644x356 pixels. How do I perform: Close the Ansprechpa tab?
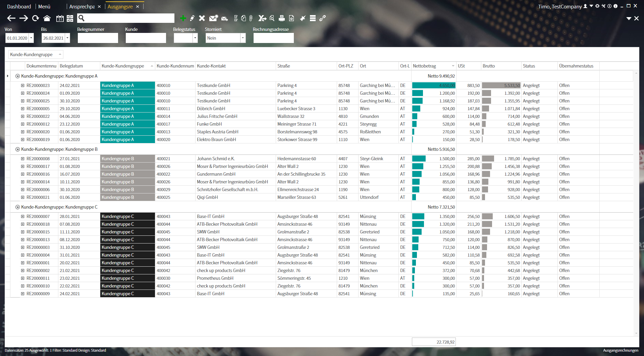coord(99,6)
